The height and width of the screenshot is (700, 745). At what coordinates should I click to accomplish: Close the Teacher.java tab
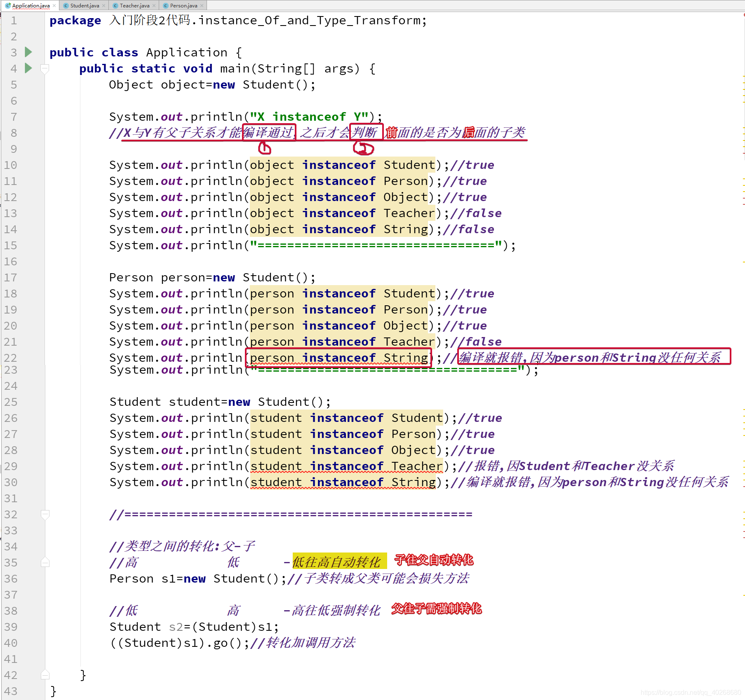coord(154,5)
